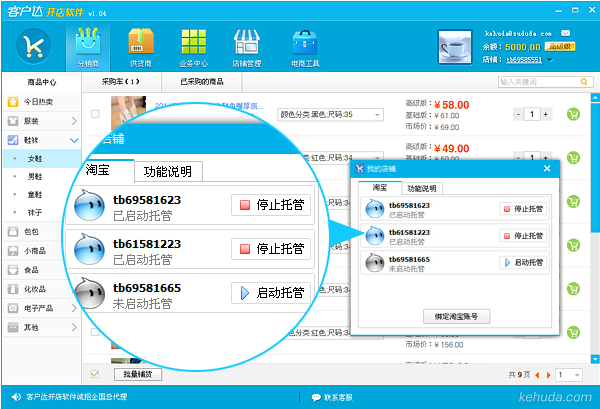The image size is (600, 409).
Task: Go to 业务中心
Action: (193, 47)
